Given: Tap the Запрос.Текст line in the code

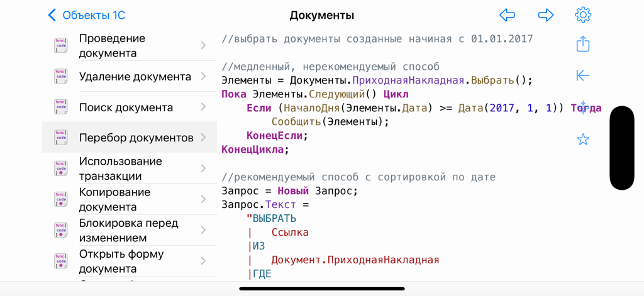Looking at the screenshot, I should point(265,205).
